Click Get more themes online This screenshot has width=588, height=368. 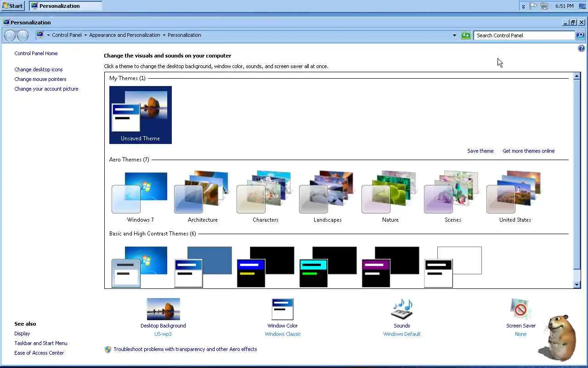[x=529, y=151]
